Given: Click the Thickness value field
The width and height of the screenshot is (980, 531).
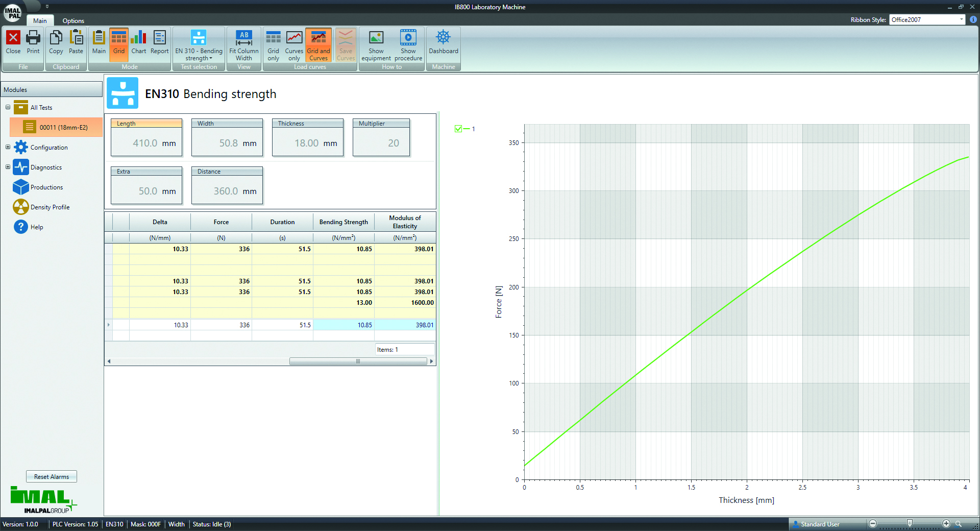Looking at the screenshot, I should click(308, 142).
